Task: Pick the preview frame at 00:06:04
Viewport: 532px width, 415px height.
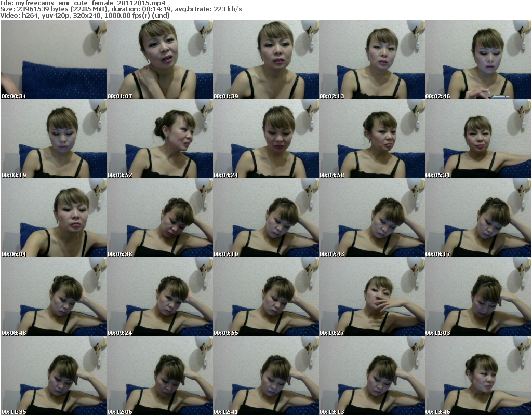Action: [x=54, y=218]
